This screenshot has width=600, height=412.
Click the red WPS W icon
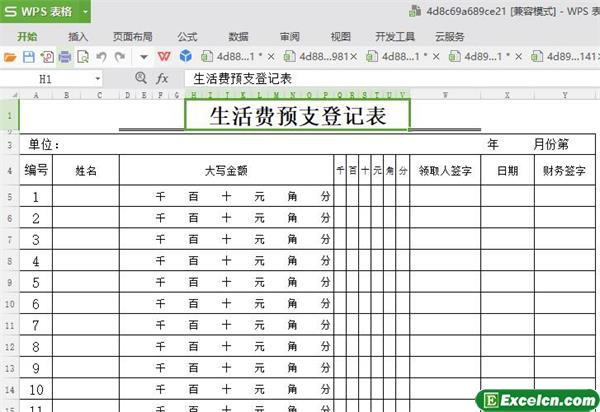pyautogui.click(x=164, y=57)
